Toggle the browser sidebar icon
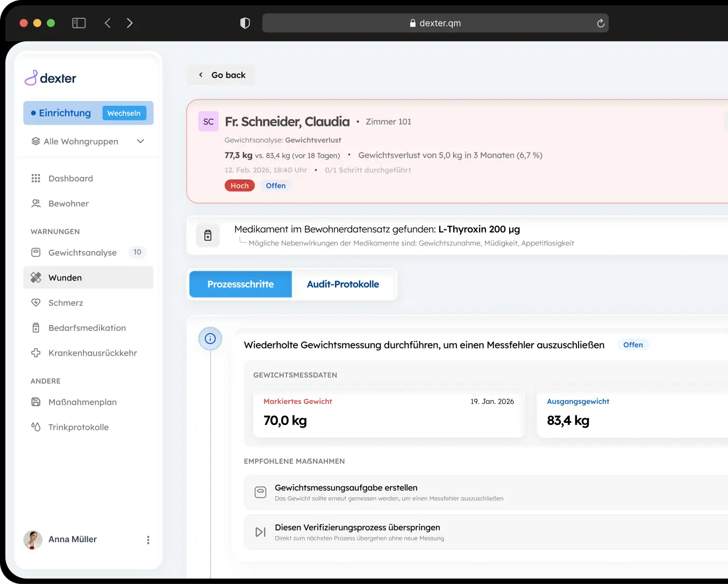This screenshot has height=584, width=728. 79,23
